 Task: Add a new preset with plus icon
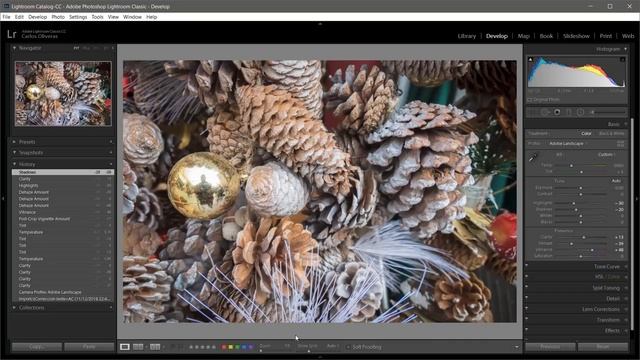click(x=111, y=142)
